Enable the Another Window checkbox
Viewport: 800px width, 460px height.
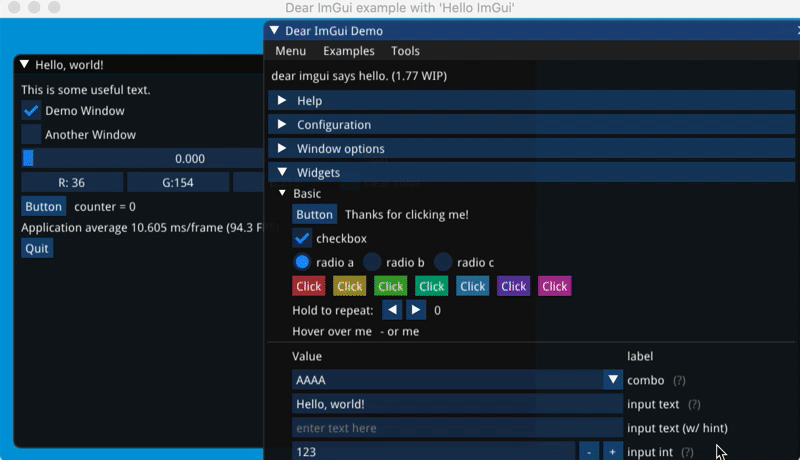tap(31, 135)
